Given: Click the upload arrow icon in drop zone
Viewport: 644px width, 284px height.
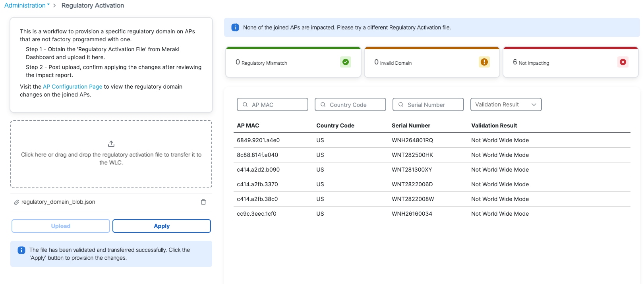Looking at the screenshot, I should pyautogui.click(x=111, y=143).
